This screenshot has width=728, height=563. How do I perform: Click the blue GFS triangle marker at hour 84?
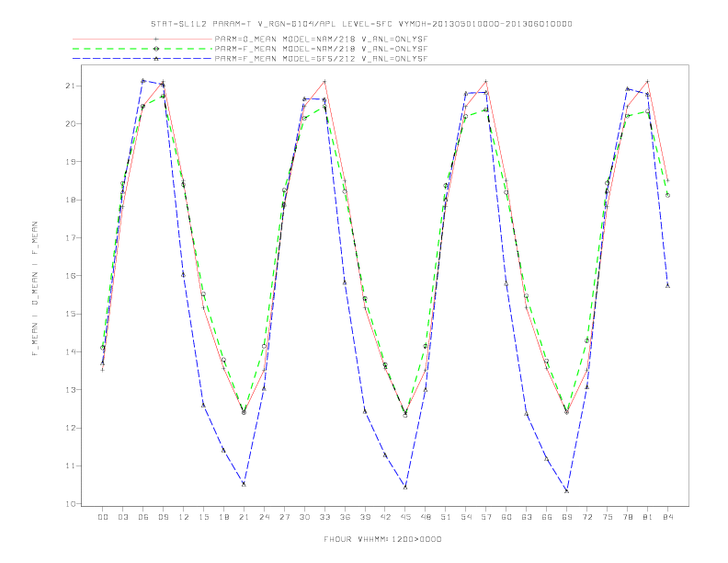[x=667, y=286]
